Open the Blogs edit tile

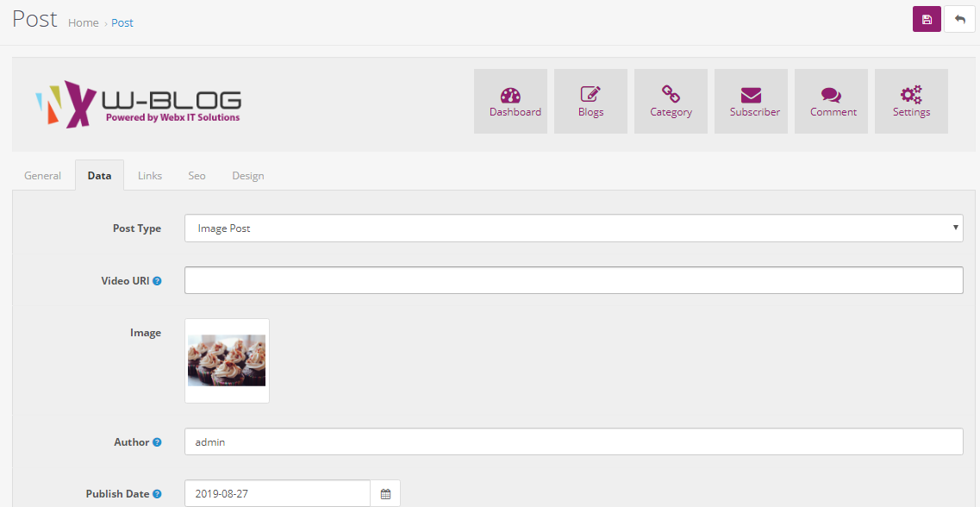[x=590, y=101]
